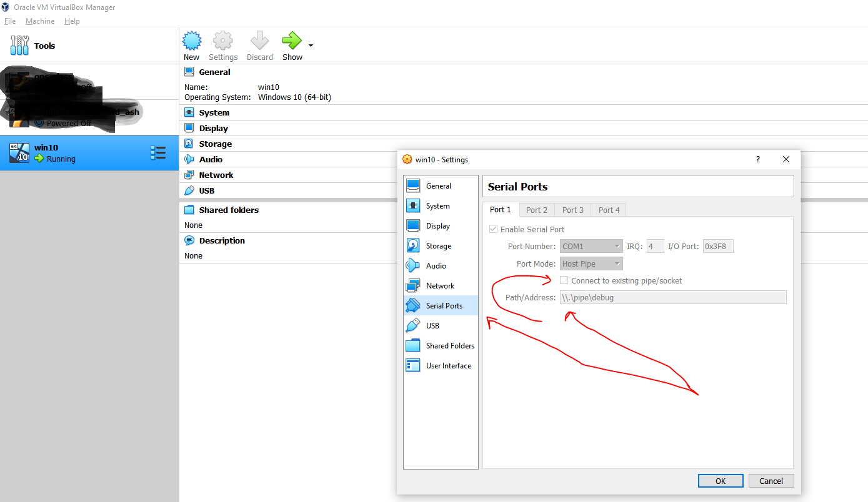
Task: Open the Port Mode Host Pipe dropdown
Action: [x=591, y=263]
